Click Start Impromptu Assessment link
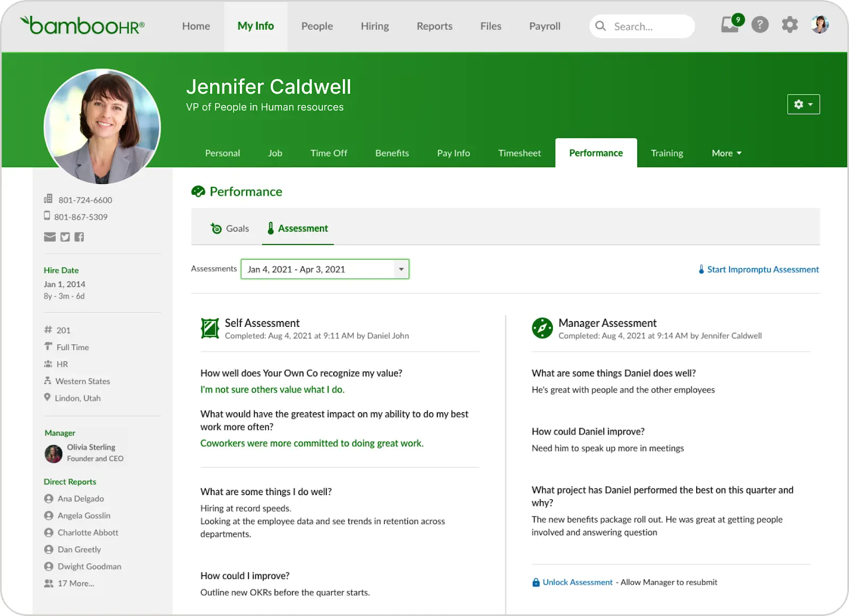Image resolution: width=849 pixels, height=616 pixels. (763, 270)
